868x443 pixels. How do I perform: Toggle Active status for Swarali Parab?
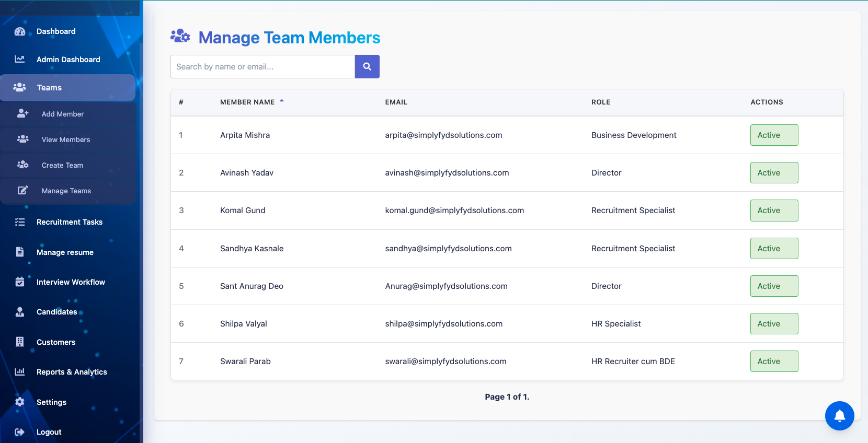tap(774, 362)
